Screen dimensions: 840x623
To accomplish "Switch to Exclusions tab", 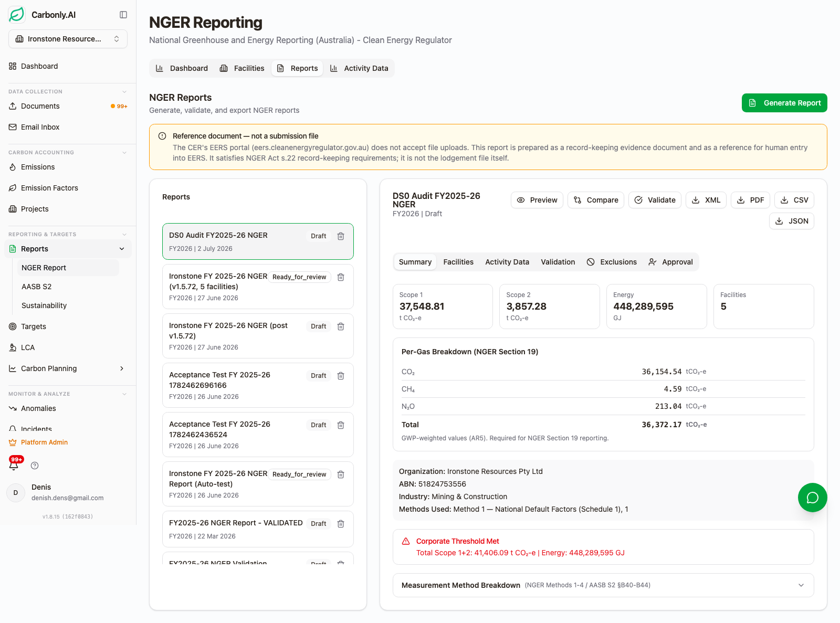I will pos(612,262).
